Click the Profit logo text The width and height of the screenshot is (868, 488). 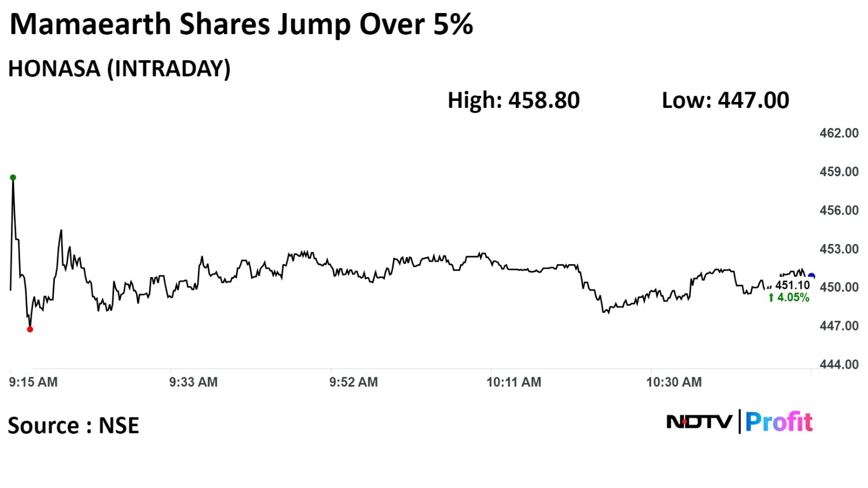(778, 422)
